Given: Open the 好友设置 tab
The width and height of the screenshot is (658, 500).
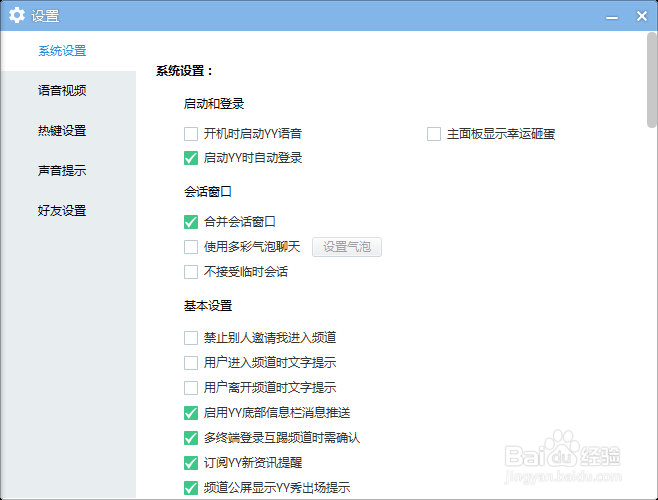Looking at the screenshot, I should pos(62,210).
